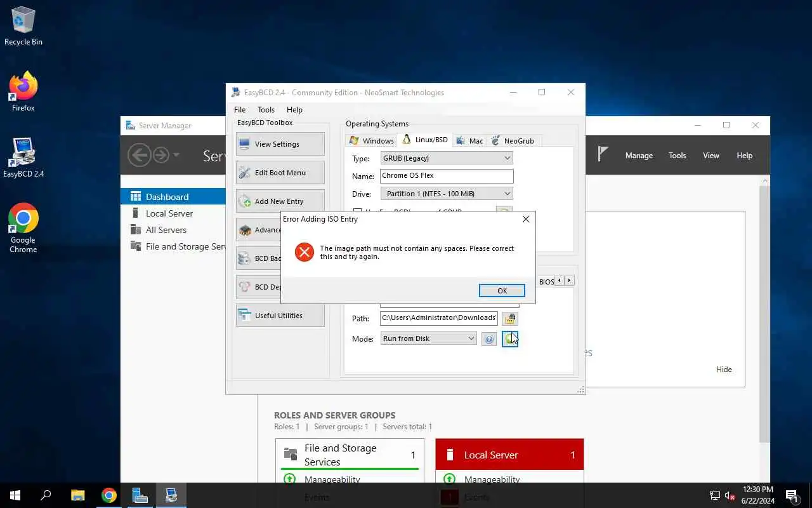Switch to EasyBCD taskbar icon
812x508 pixels.
[x=171, y=495]
